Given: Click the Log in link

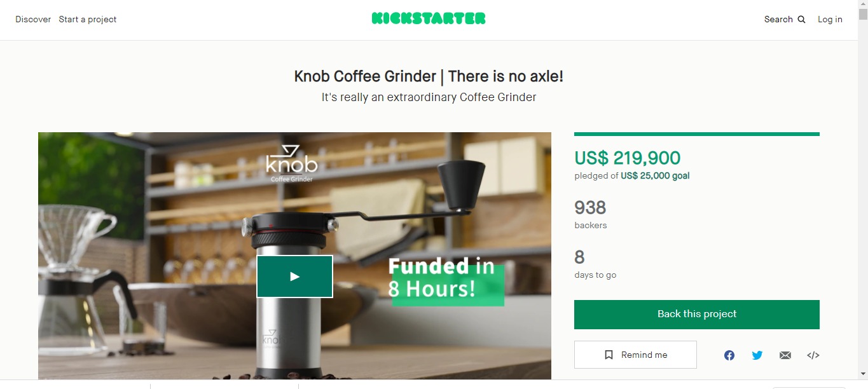Looking at the screenshot, I should 830,20.
